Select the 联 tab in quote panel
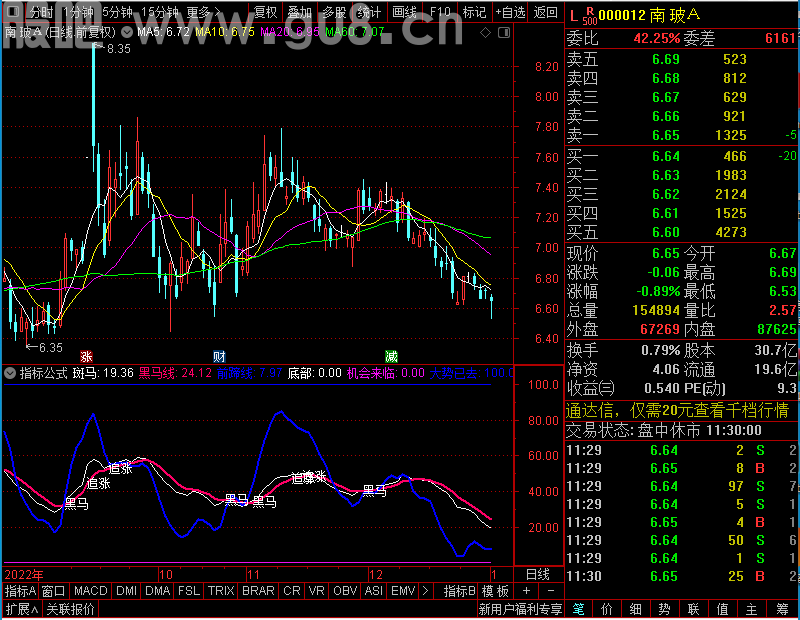The width and height of the screenshot is (800, 620). click(x=693, y=609)
